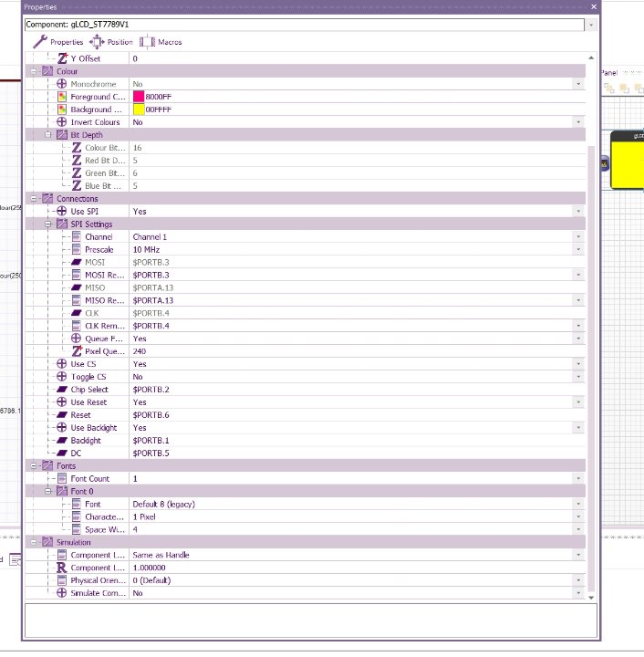The width and height of the screenshot is (644, 657).
Task: Switch to the Position tab
Action: tap(110, 42)
